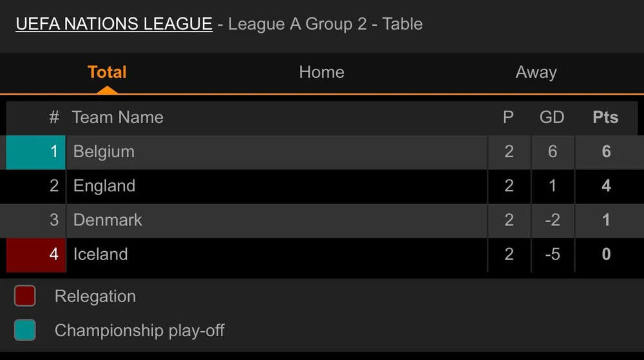Click Belgium's points value 6
This screenshot has width=644, height=360.
(x=606, y=151)
